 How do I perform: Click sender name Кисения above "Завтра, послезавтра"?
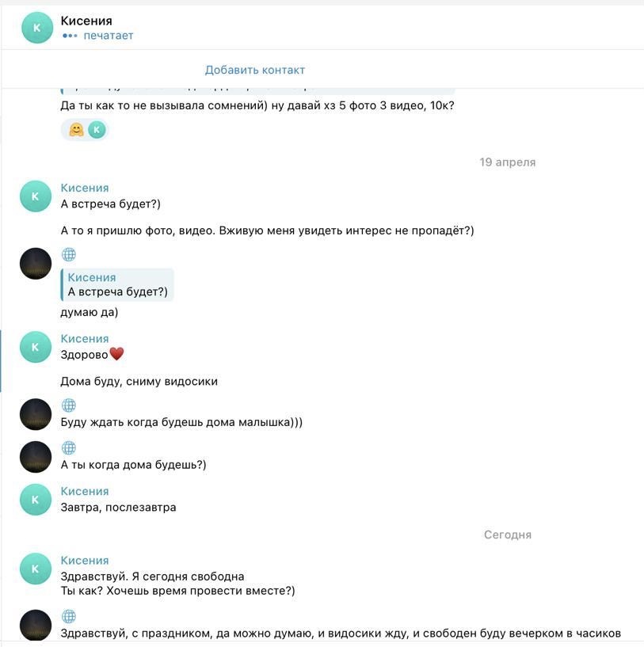[85, 491]
